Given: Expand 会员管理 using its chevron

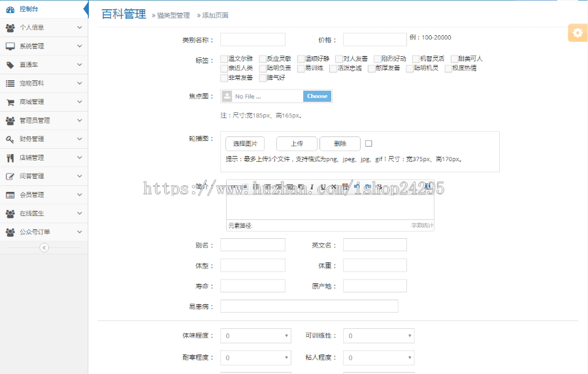Looking at the screenshot, I should coord(80,195).
